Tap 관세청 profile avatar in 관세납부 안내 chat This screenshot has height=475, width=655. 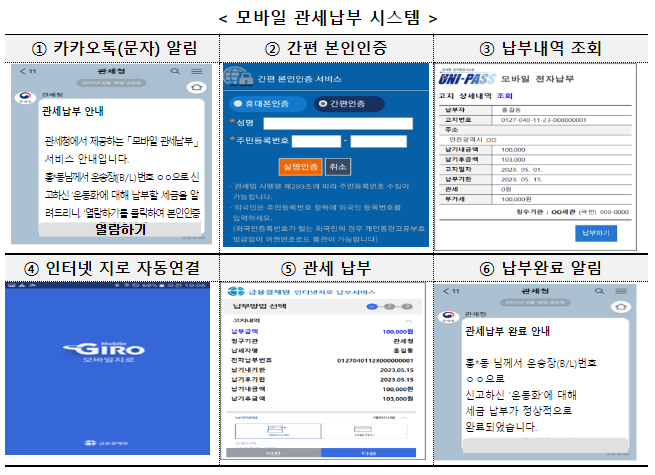[25, 97]
